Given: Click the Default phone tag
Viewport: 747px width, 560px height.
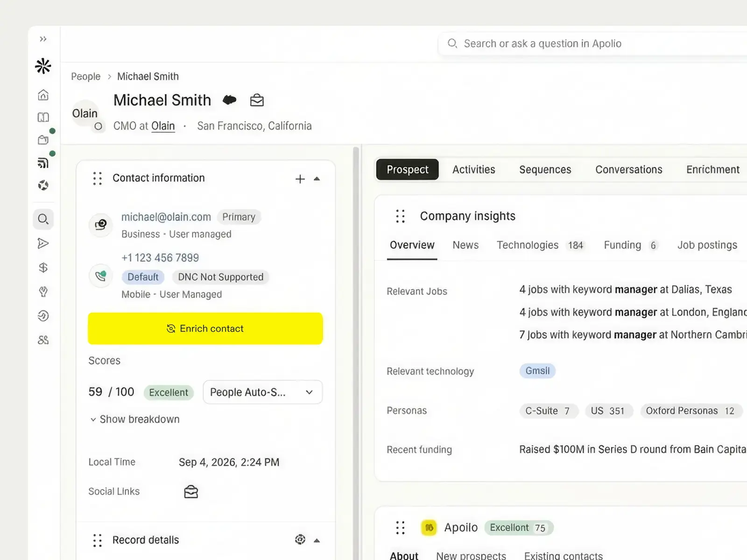Looking at the screenshot, I should [x=143, y=277].
